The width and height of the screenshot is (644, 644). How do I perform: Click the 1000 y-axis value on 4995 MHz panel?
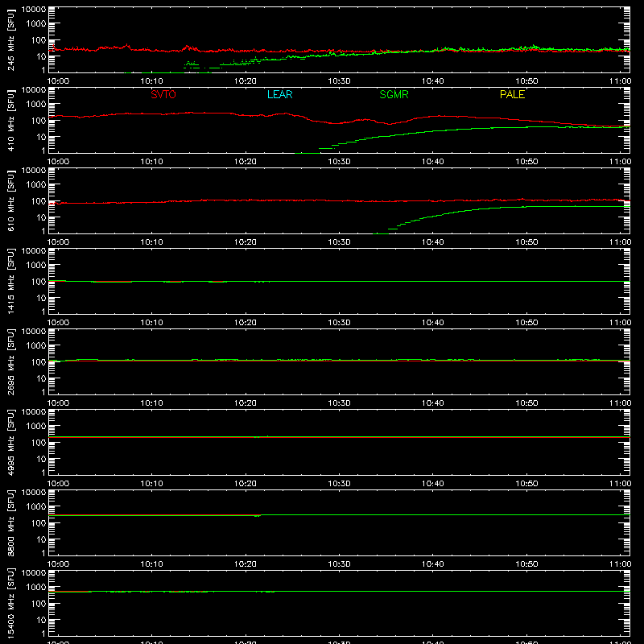click(36, 427)
